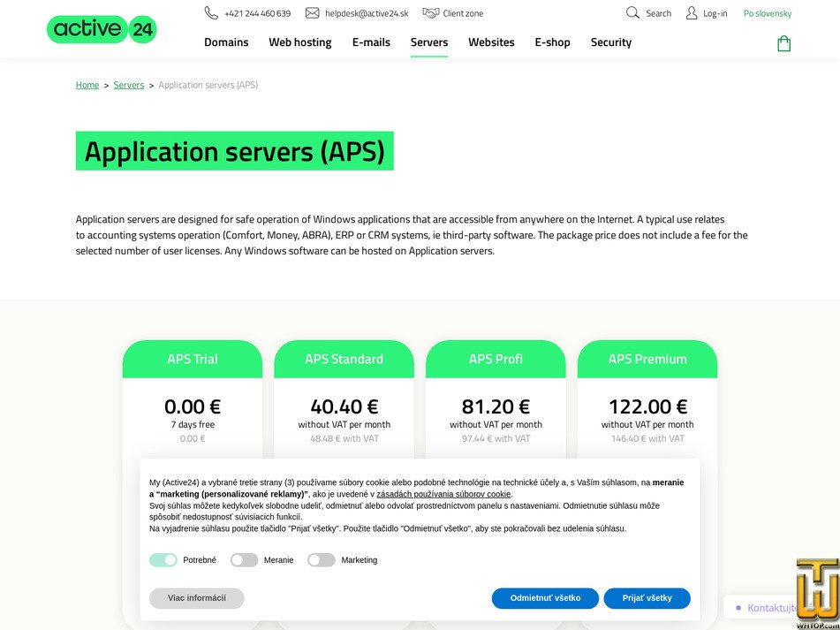
Task: Click the phone receiver icon in the header
Action: (210, 13)
